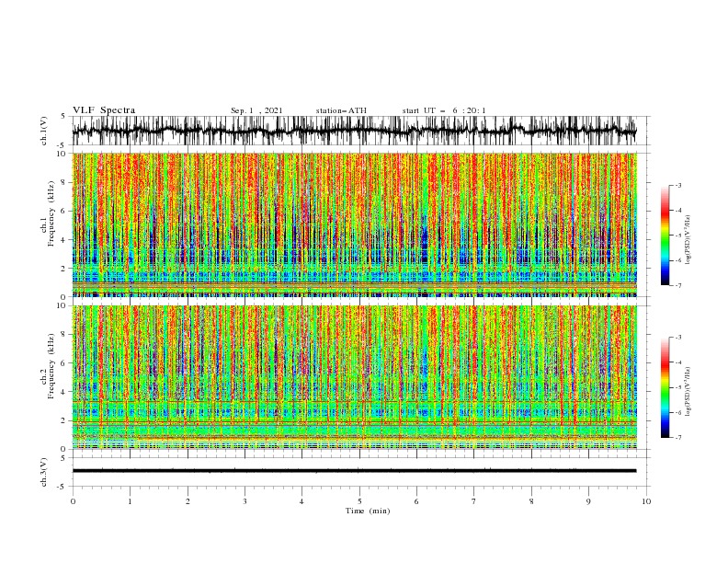The height and width of the screenshot is (563, 728).
Task: Click the ch.1 frequency axis "6" tick label
Action: [x=64, y=211]
